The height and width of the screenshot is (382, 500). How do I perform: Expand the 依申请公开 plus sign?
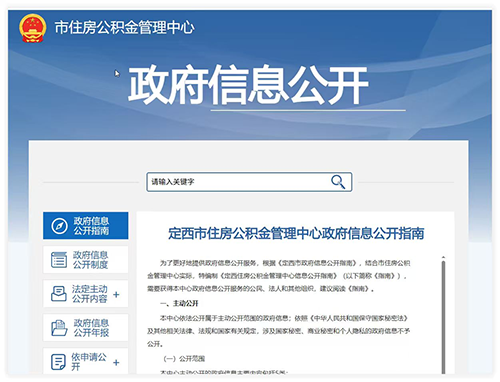tap(116, 362)
